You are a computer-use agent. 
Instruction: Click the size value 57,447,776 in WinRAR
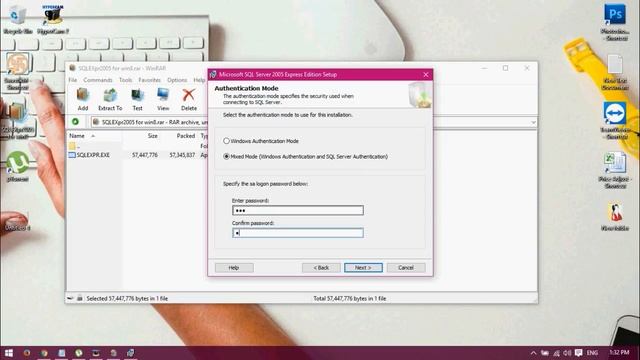coord(144,155)
